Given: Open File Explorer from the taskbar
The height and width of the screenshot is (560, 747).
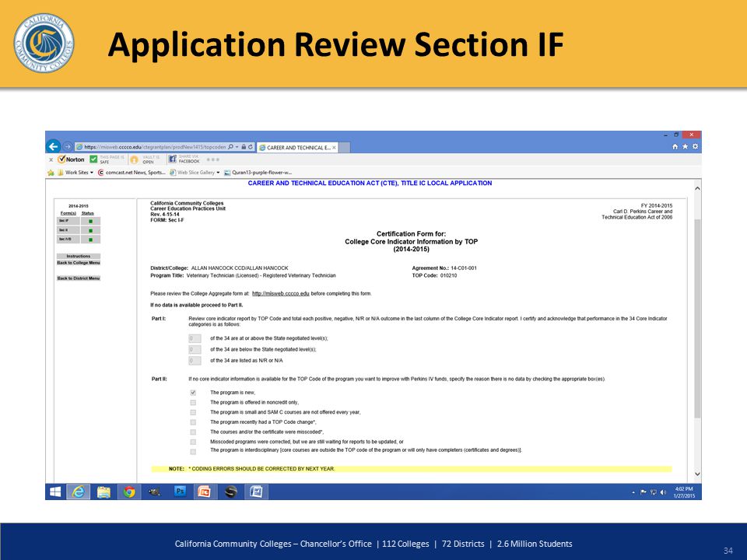Looking at the screenshot, I should point(103,492).
